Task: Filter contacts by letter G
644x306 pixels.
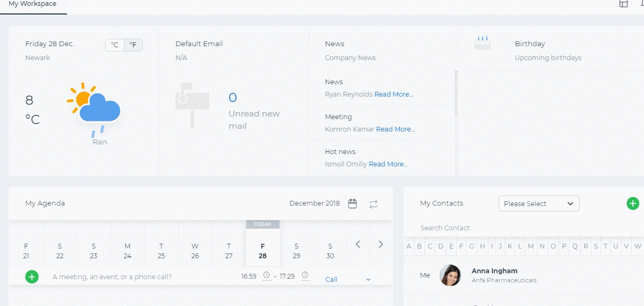Action: [x=472, y=246]
